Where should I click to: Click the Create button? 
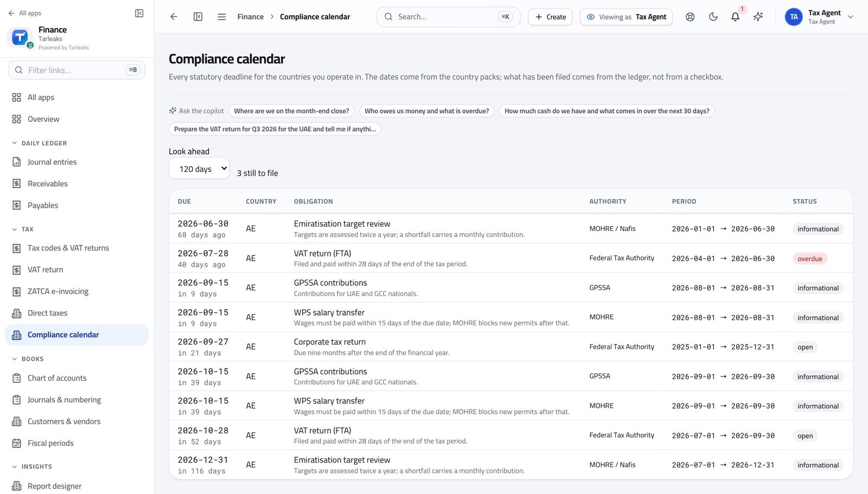pyautogui.click(x=550, y=17)
